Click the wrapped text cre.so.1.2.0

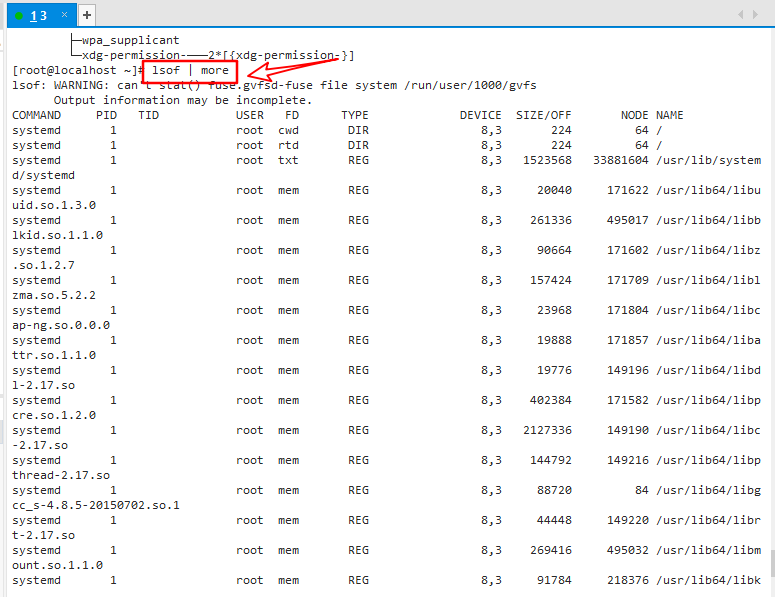54,415
